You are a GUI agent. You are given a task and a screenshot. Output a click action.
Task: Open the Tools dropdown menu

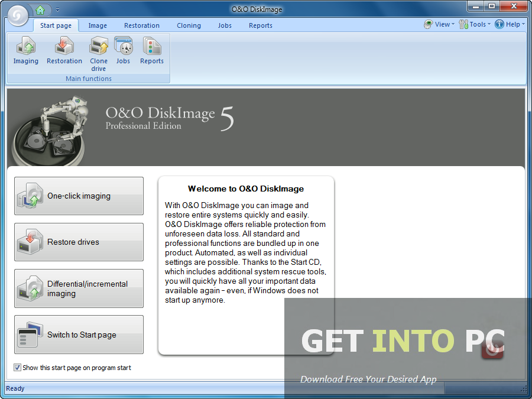coord(474,24)
